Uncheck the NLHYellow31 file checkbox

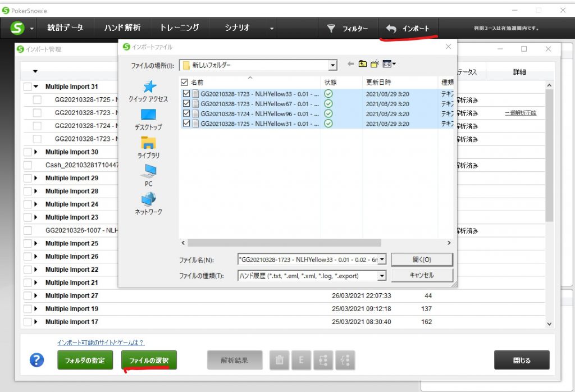(186, 123)
